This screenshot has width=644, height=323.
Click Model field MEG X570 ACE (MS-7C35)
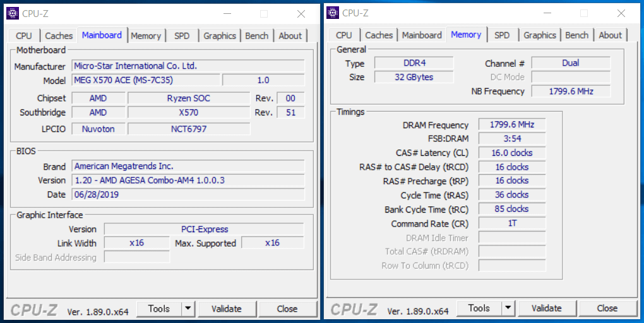pos(146,80)
